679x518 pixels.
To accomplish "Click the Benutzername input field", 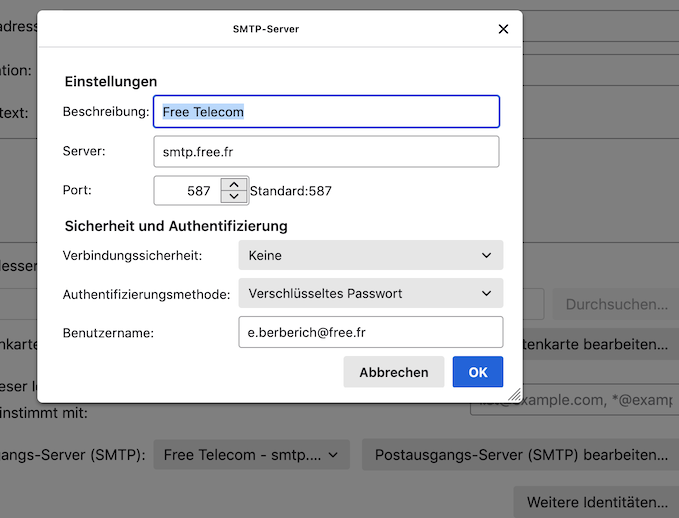I will point(370,332).
